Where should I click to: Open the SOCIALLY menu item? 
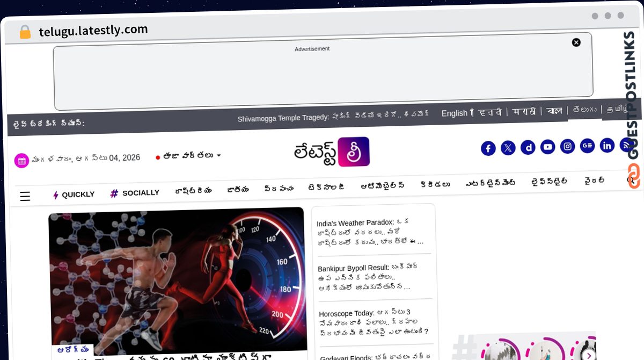tap(135, 193)
